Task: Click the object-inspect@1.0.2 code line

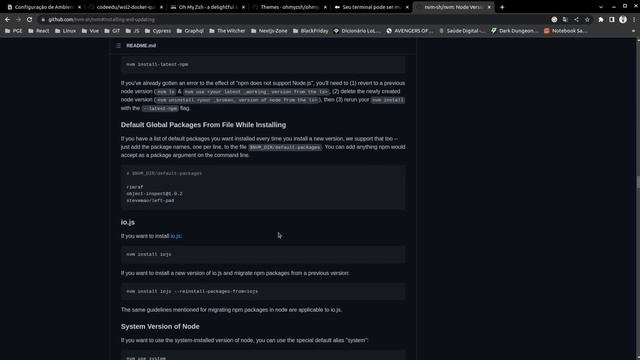Action: pos(154,194)
